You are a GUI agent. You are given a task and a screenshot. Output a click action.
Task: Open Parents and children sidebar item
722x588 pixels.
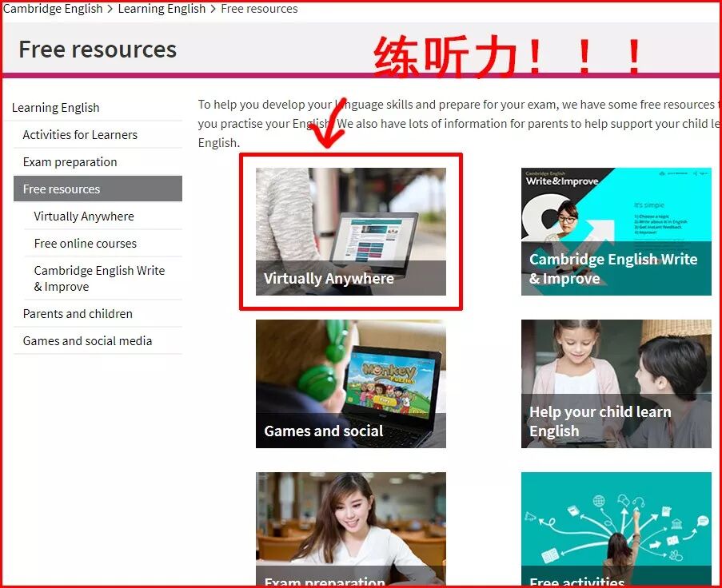point(78,314)
